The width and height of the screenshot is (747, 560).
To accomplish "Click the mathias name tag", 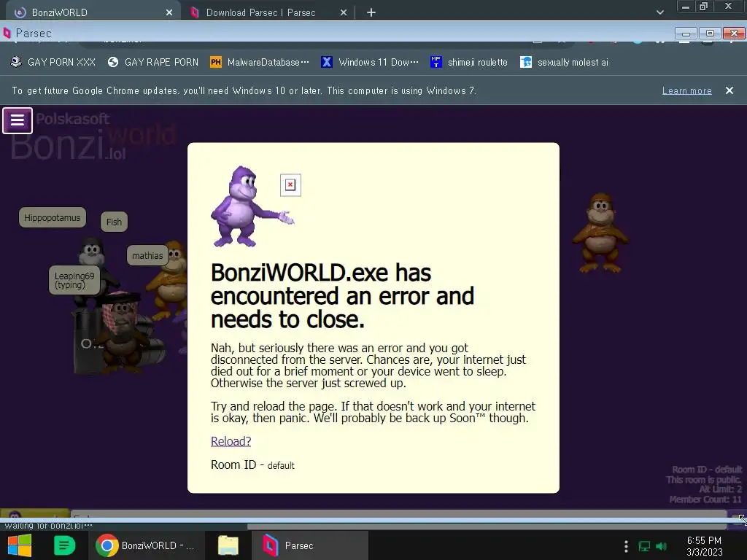I will (147, 256).
